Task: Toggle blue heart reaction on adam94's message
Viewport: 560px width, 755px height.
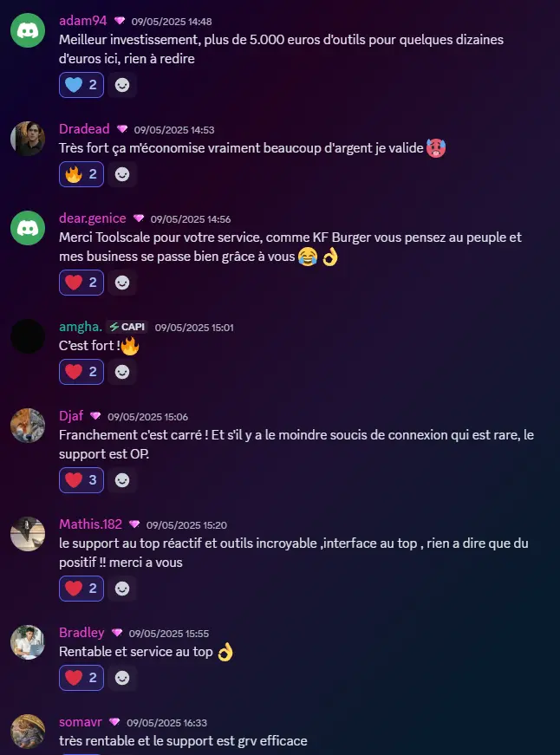Action: coord(81,85)
